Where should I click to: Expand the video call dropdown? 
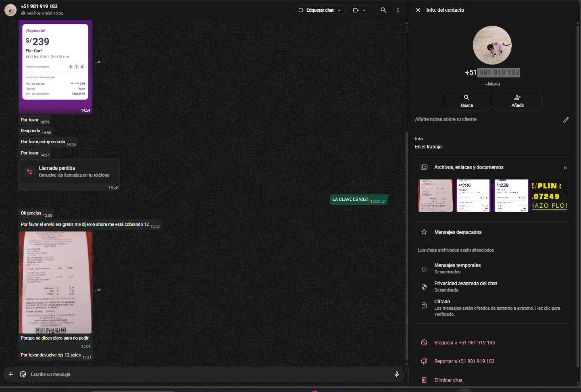[x=360, y=10]
